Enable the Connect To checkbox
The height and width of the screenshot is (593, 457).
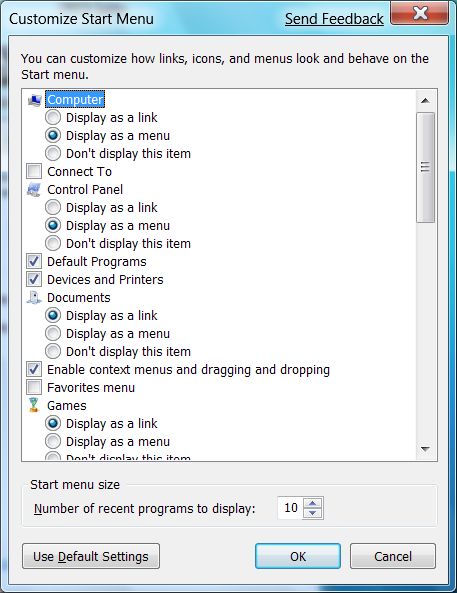(x=34, y=171)
